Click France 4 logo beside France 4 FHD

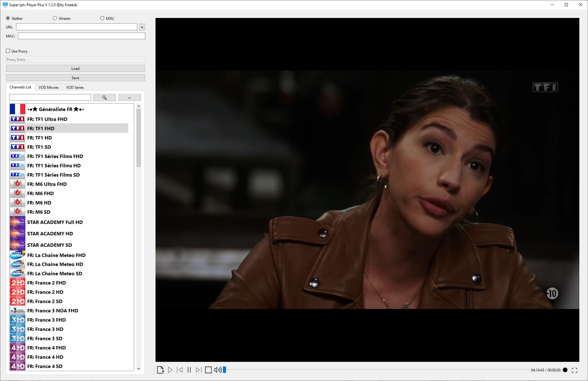click(18, 348)
